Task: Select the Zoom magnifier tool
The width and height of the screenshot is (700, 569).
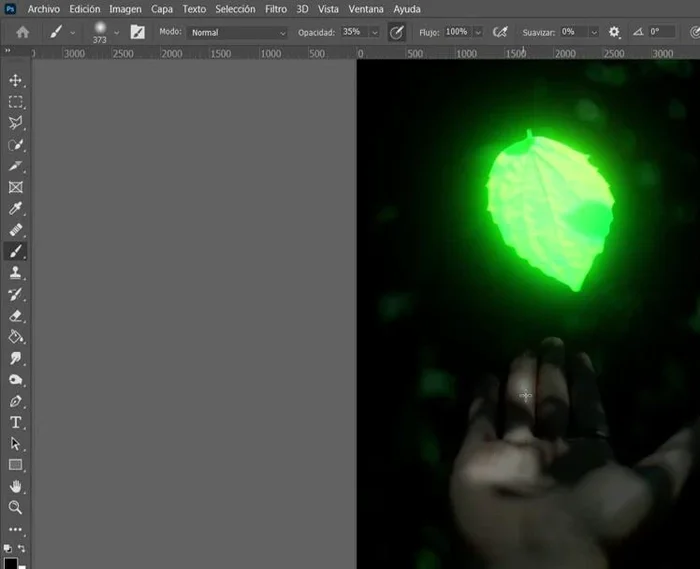Action: tap(16, 507)
